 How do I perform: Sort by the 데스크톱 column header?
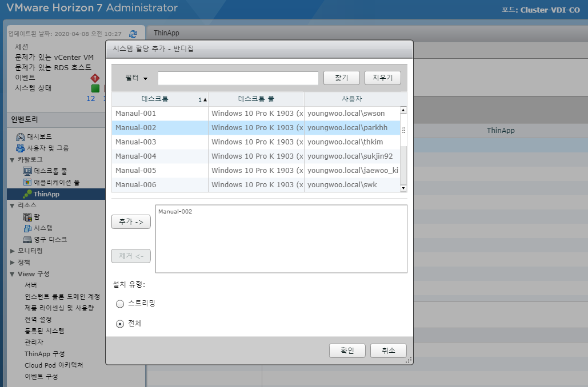[160, 99]
